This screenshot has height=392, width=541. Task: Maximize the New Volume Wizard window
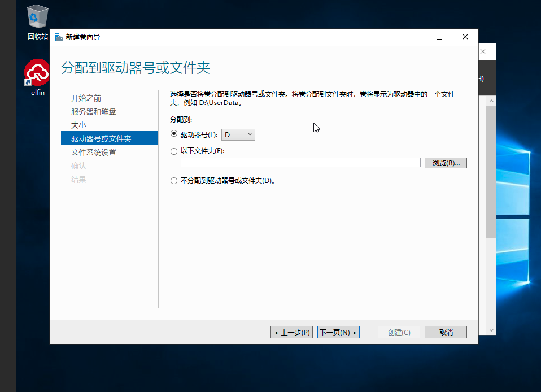tap(439, 37)
